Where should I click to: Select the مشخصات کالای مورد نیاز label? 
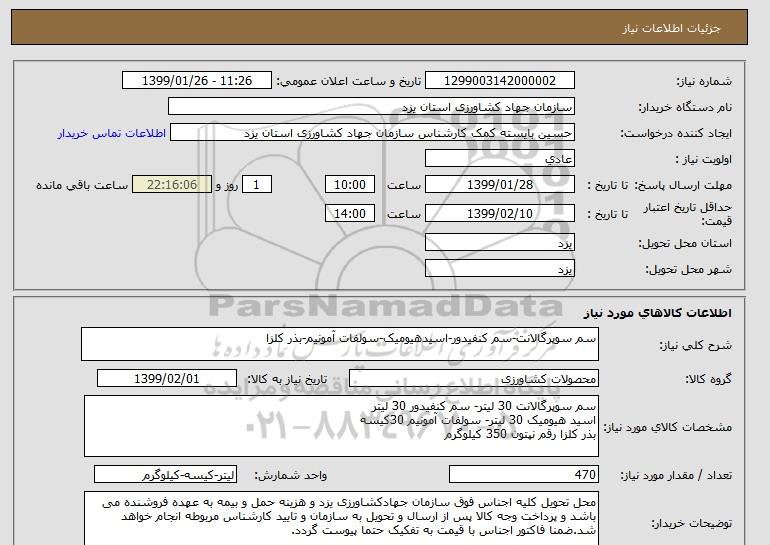click(x=668, y=427)
